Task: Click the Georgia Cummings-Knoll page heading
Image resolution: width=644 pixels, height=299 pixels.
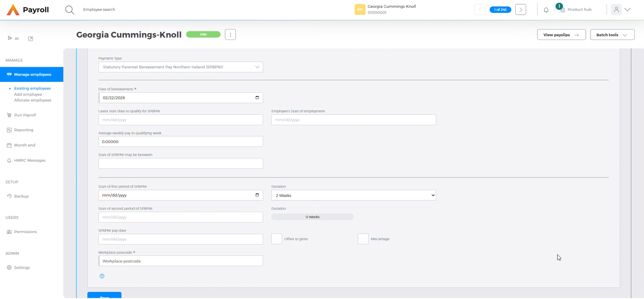Action: tap(129, 35)
